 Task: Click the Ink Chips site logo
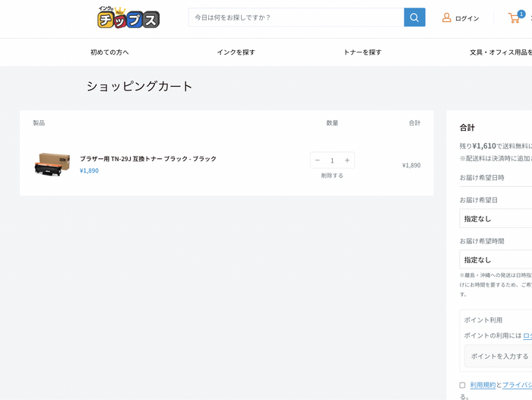tap(128, 17)
